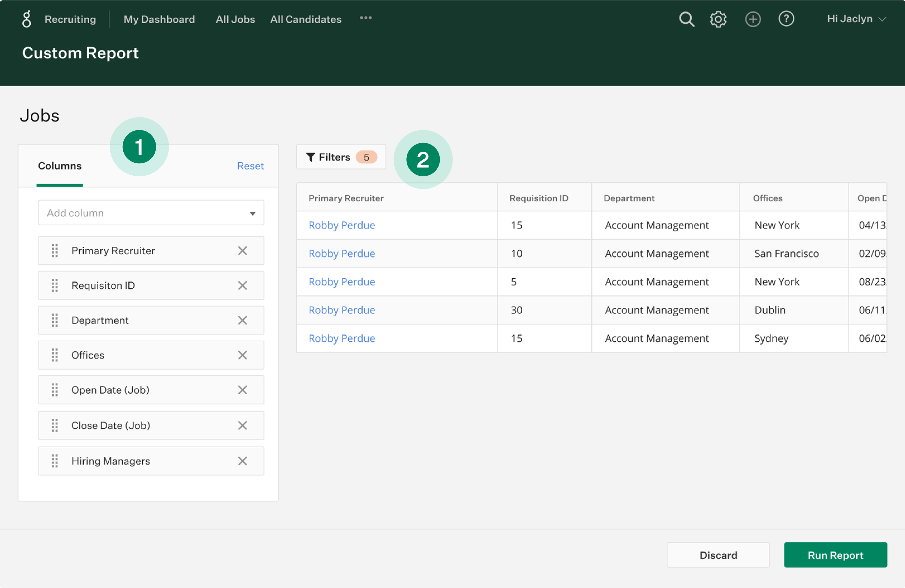Grab the drag handle beside Primary Recruiter
The width and height of the screenshot is (905, 588).
click(55, 250)
